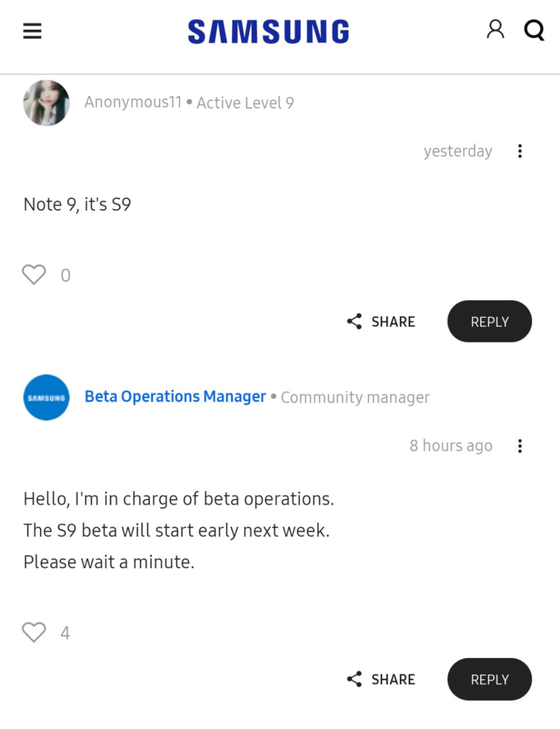Viewport: 560px width, 729px height.
Task: Like the Beta Operations Manager's reply
Action: 34,632
